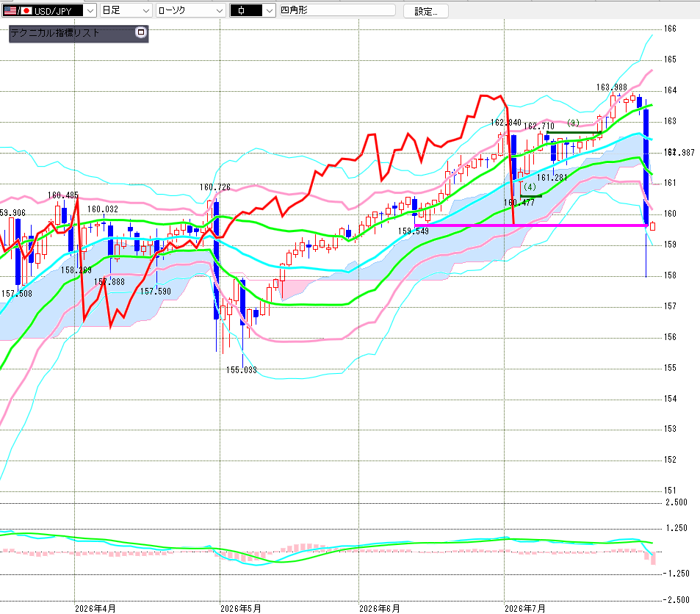Click the candlestick symbol in the black combo box

242,10
